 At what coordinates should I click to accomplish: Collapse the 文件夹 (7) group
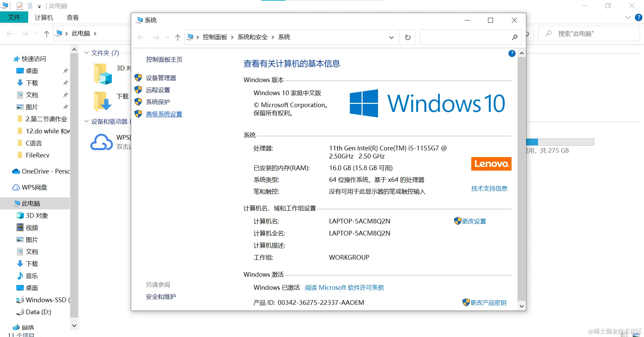point(86,53)
